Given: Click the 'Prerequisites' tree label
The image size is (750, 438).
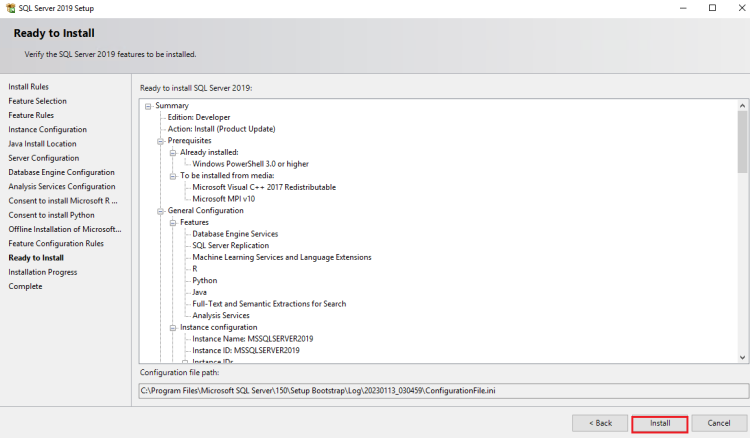Looking at the screenshot, I should click(189, 141).
